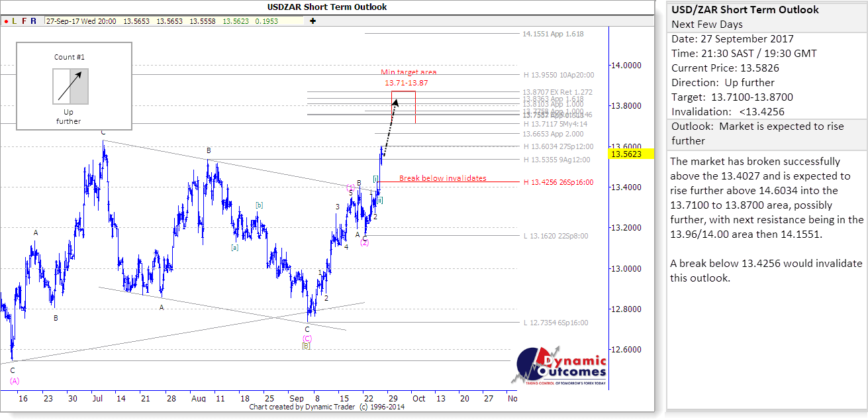Click the L button in the chart header
Image resolution: width=868 pixels, height=420 pixels.
[15, 21]
